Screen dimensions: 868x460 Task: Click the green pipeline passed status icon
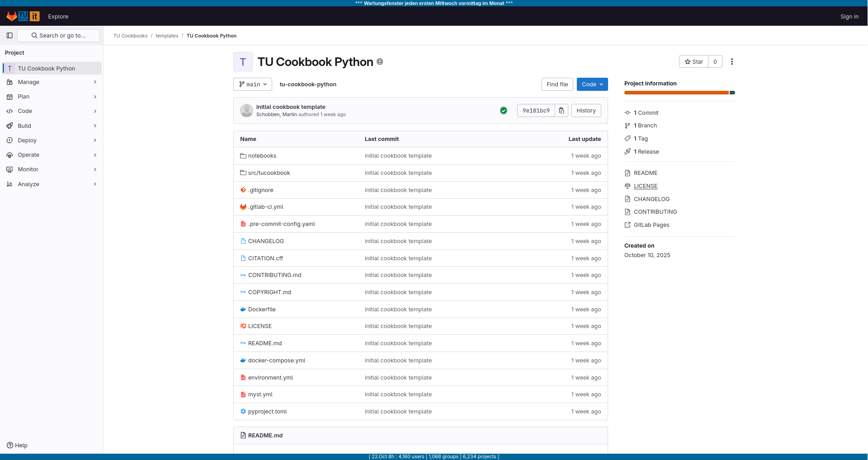coord(504,111)
